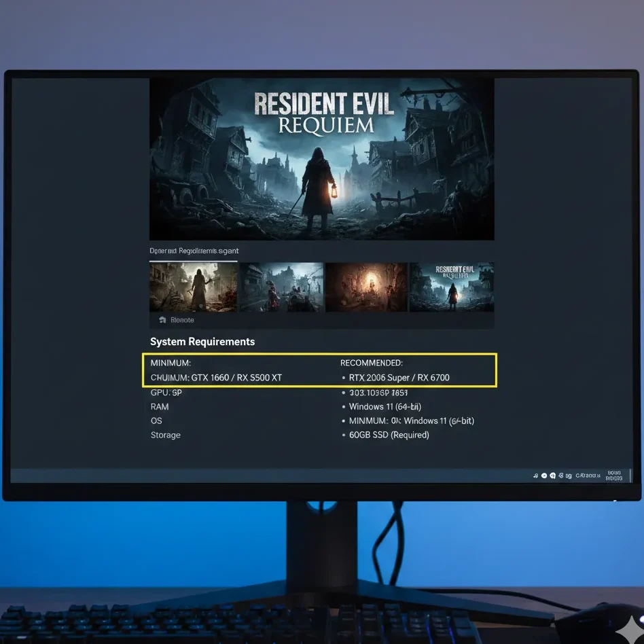The width and height of the screenshot is (644, 644).
Task: Click the Steam-style icon in the tray
Action: [x=552, y=476]
